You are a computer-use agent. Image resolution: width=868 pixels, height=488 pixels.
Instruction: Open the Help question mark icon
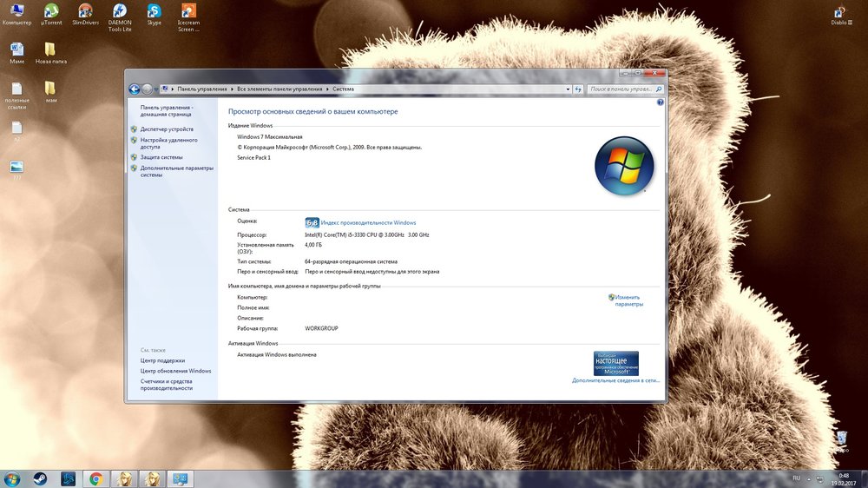pos(660,102)
